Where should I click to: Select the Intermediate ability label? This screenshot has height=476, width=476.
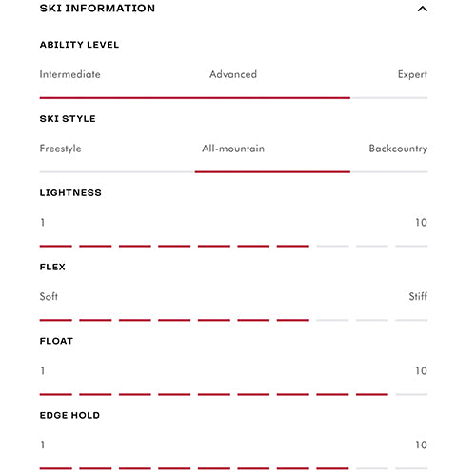[x=70, y=74]
